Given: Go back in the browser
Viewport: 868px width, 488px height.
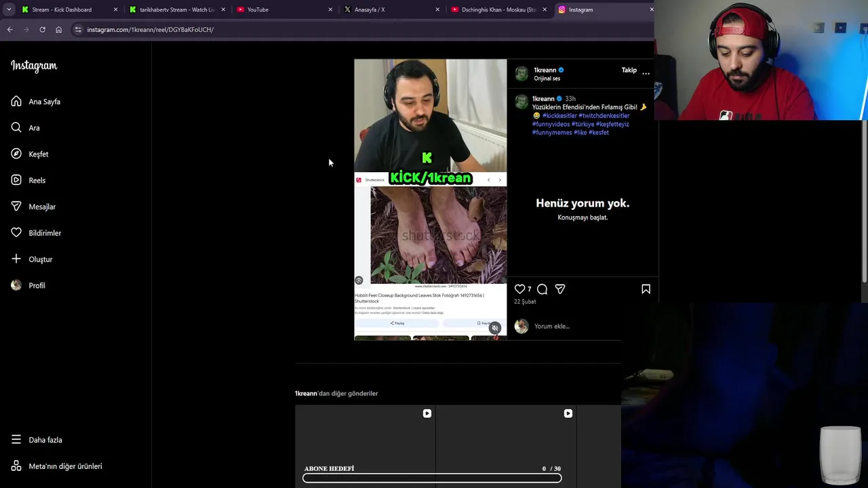Looking at the screenshot, I should (9, 30).
